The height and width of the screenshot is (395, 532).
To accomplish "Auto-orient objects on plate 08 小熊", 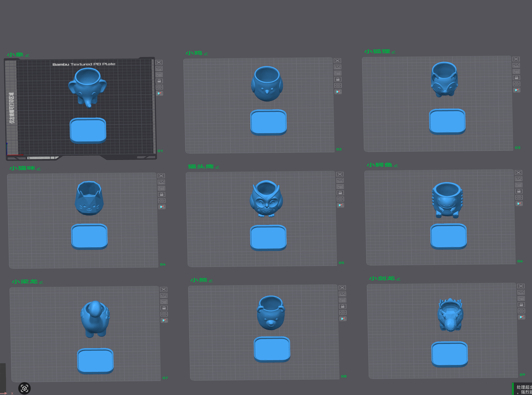I will pos(342,294).
